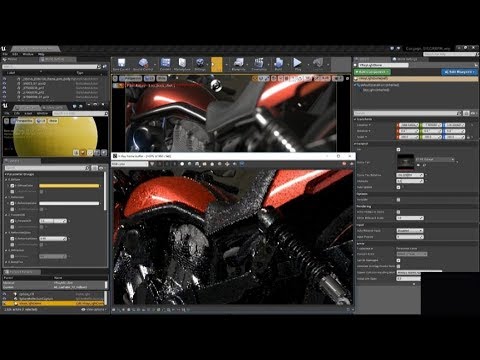Toggle the scale lock icon
Viewport: 480px width, 360px height.
[x=468, y=137]
